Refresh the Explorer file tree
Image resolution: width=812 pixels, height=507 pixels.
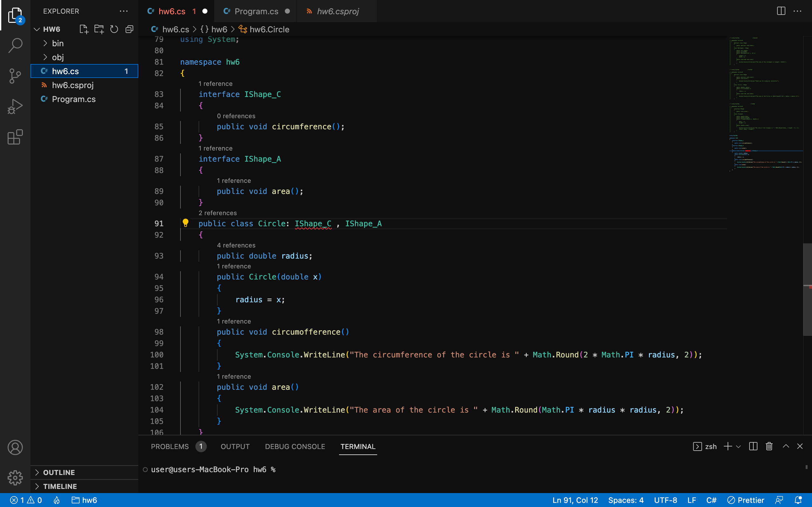tap(114, 29)
